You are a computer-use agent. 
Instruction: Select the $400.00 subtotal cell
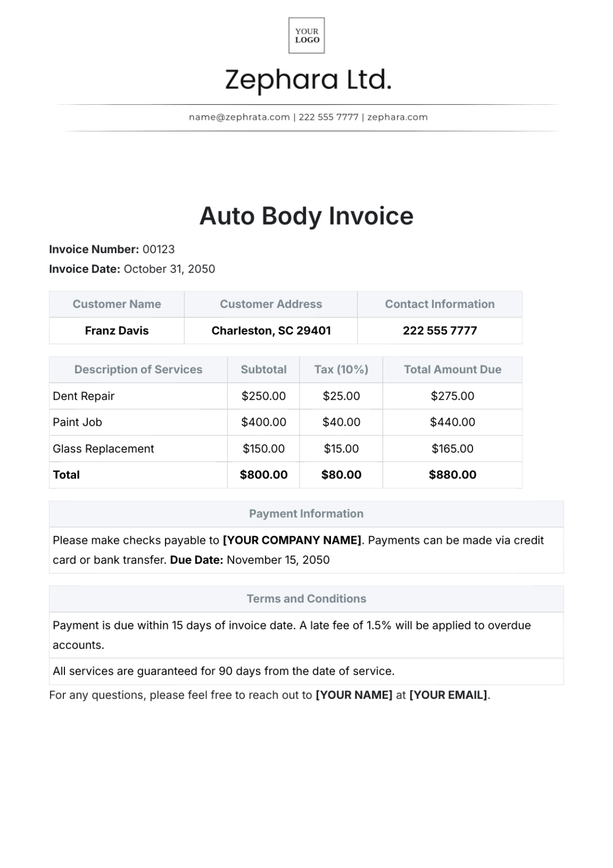264,422
